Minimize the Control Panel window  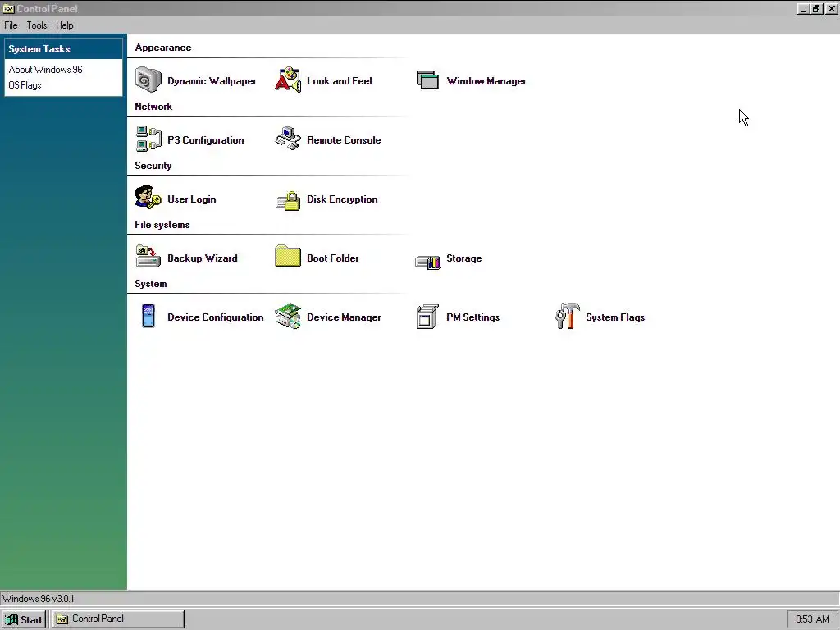coord(803,8)
